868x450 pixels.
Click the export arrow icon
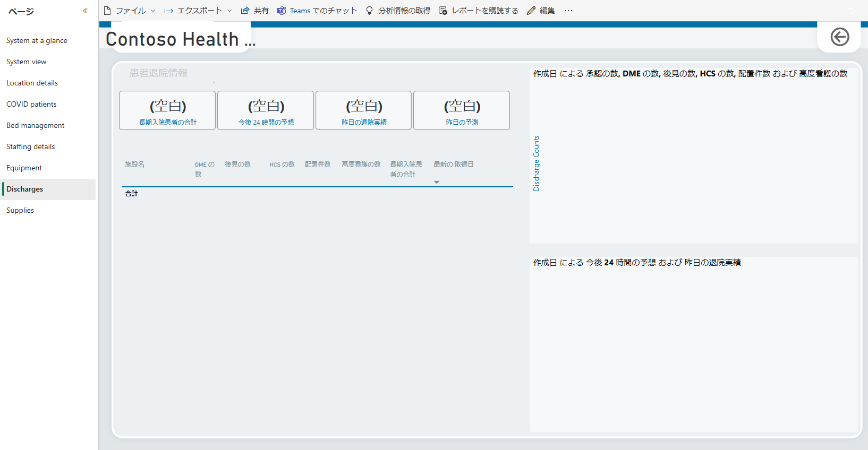point(168,11)
